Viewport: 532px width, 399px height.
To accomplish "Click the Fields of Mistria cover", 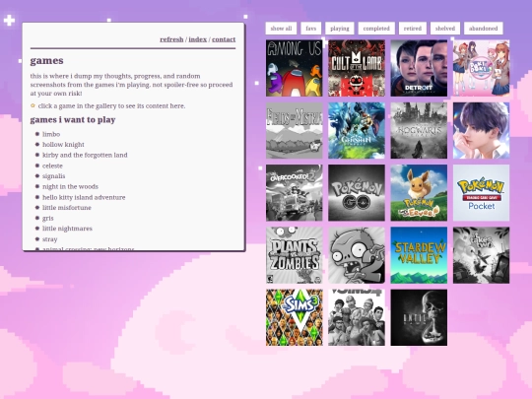I will coord(295,131).
